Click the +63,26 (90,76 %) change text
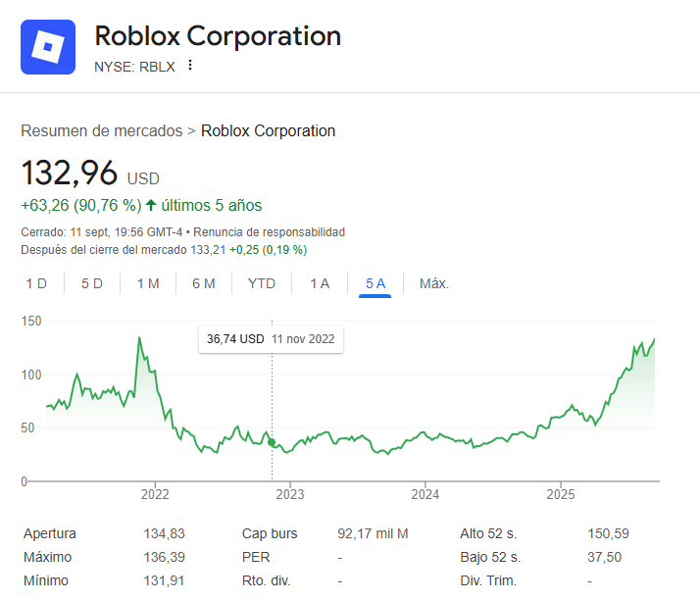This screenshot has height=601, width=700. (81, 205)
